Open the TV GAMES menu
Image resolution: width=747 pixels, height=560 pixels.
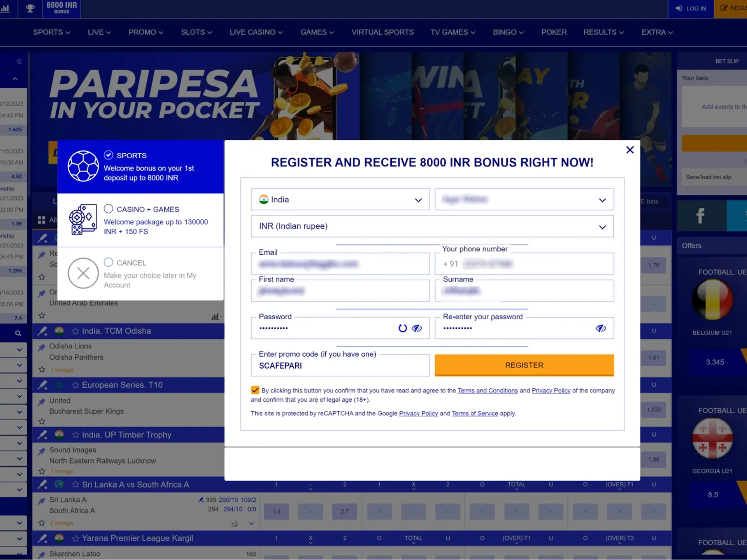453,32
